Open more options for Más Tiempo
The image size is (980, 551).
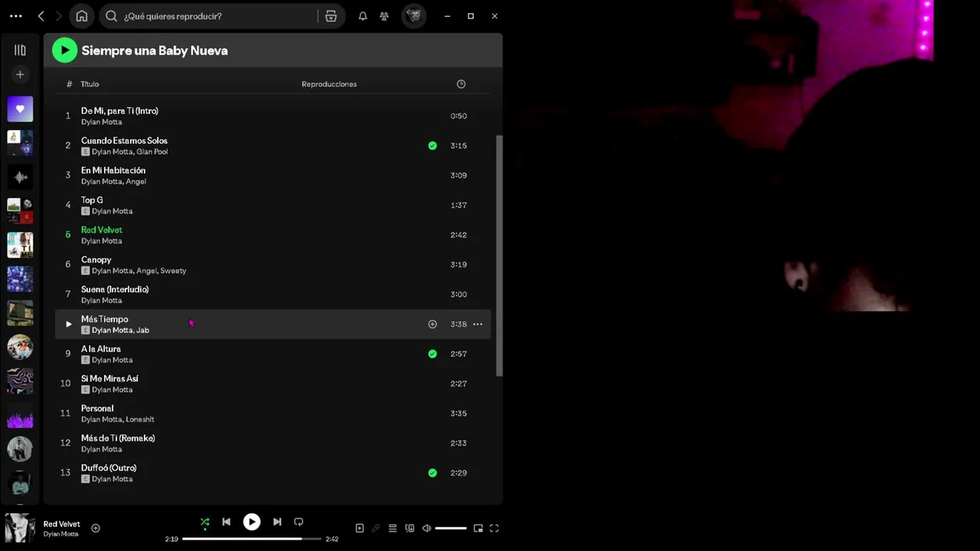coord(478,324)
